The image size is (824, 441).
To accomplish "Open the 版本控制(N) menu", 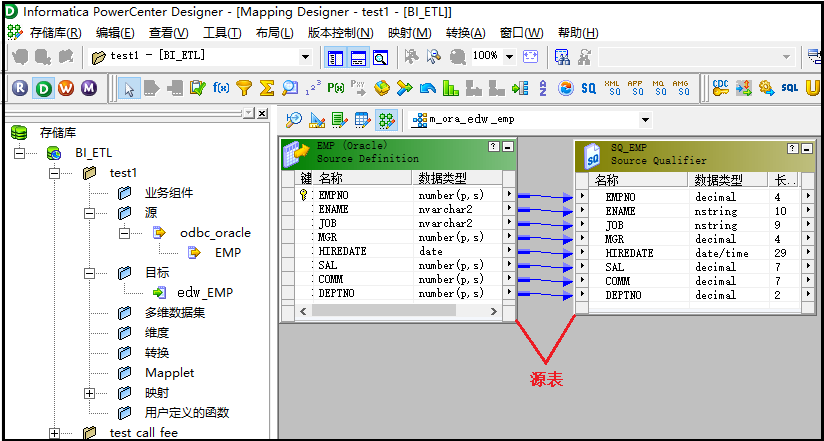I will [x=341, y=33].
